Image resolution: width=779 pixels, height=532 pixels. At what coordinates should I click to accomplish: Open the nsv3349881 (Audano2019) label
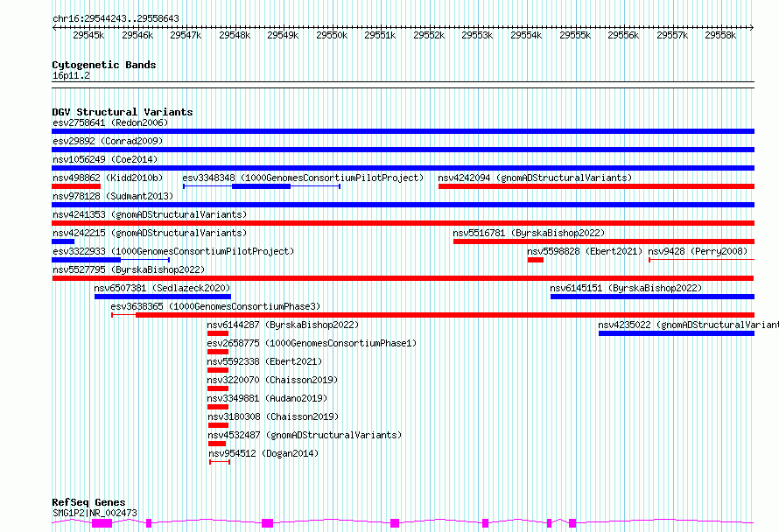point(267,398)
